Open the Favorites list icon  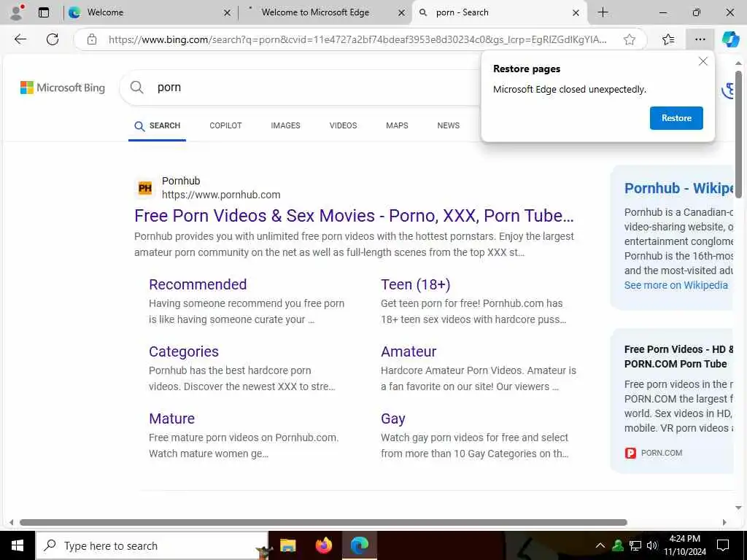coord(668,39)
